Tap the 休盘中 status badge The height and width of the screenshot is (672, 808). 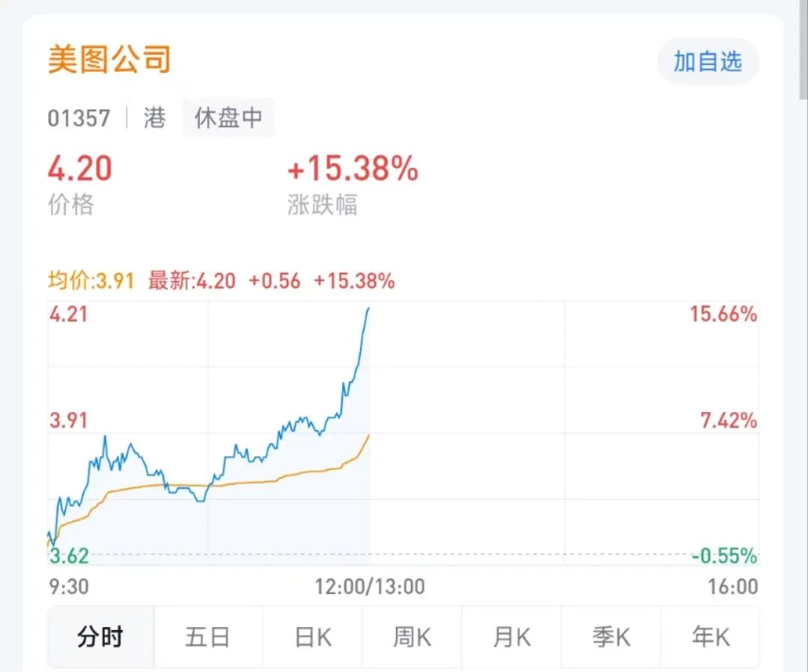tap(228, 118)
